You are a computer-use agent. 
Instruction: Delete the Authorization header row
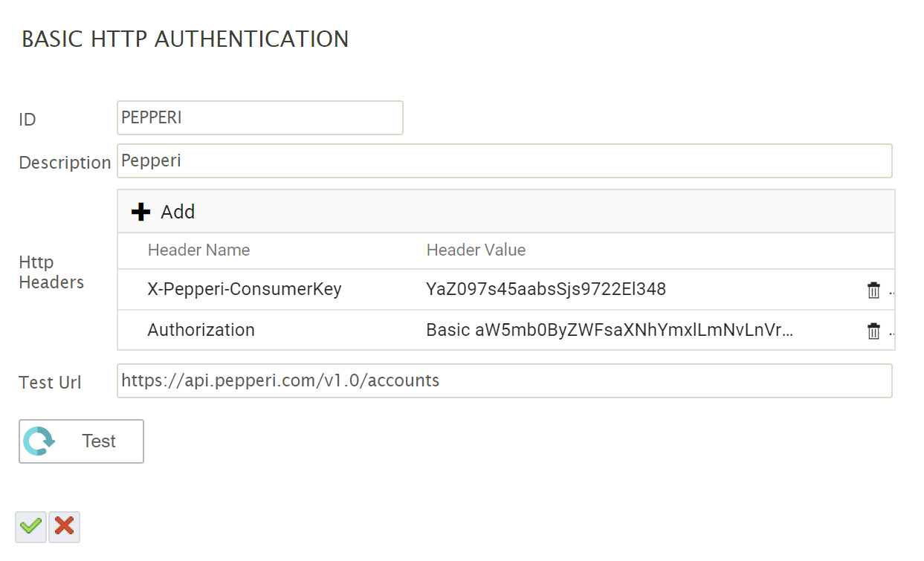point(873,331)
